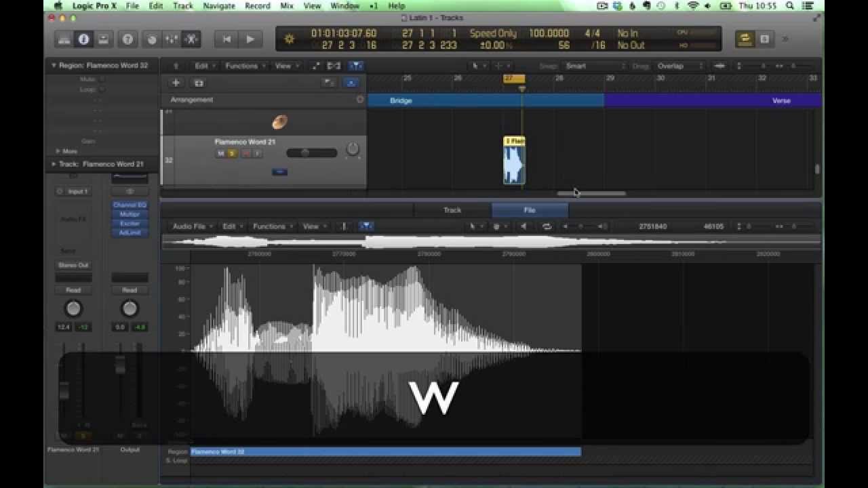Open the Snap mode Smart dropdown

594,66
